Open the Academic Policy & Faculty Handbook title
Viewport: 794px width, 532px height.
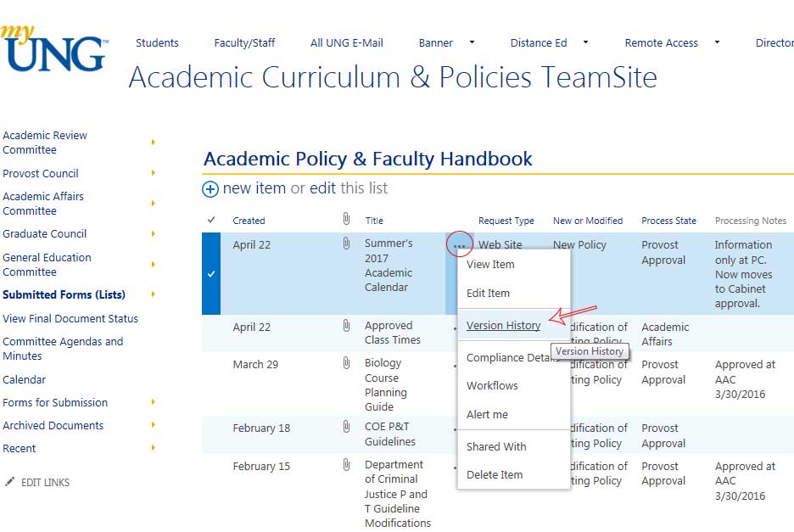pos(367,160)
